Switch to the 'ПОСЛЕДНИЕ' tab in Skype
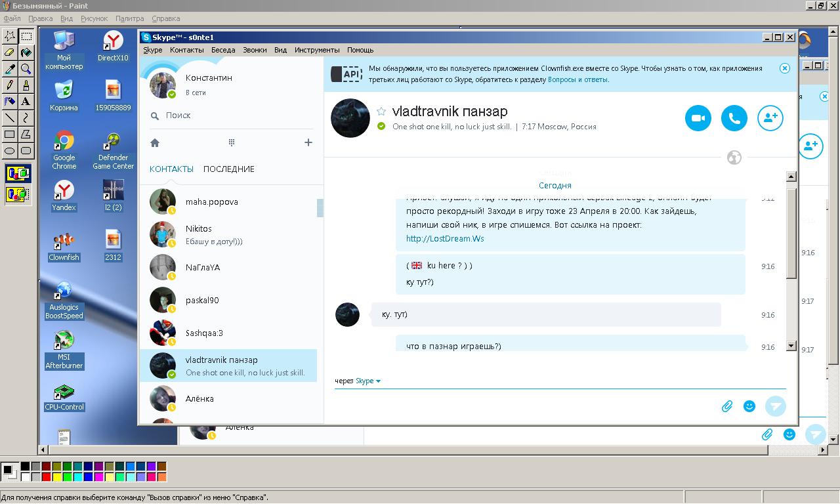Screen dimensions: 840x504 click(229, 169)
